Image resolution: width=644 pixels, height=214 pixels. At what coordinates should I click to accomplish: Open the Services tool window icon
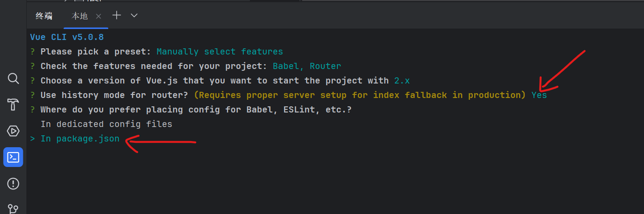click(x=13, y=131)
